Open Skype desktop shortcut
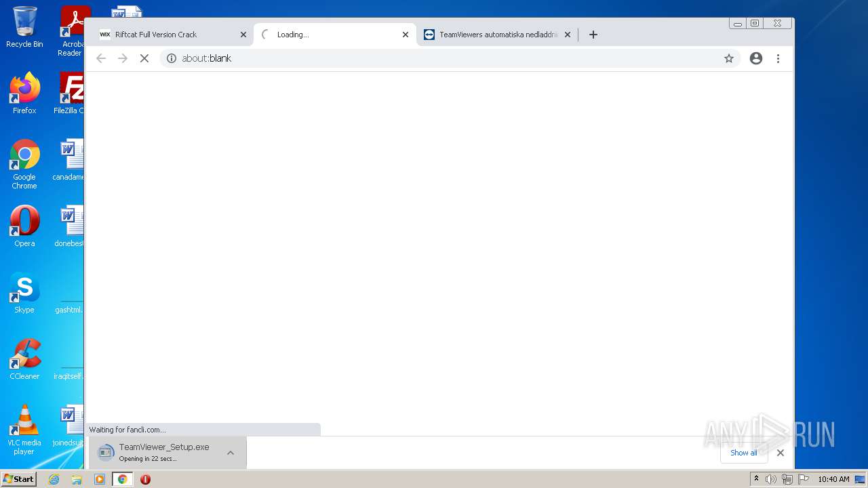This screenshot has height=488, width=868. click(24, 293)
